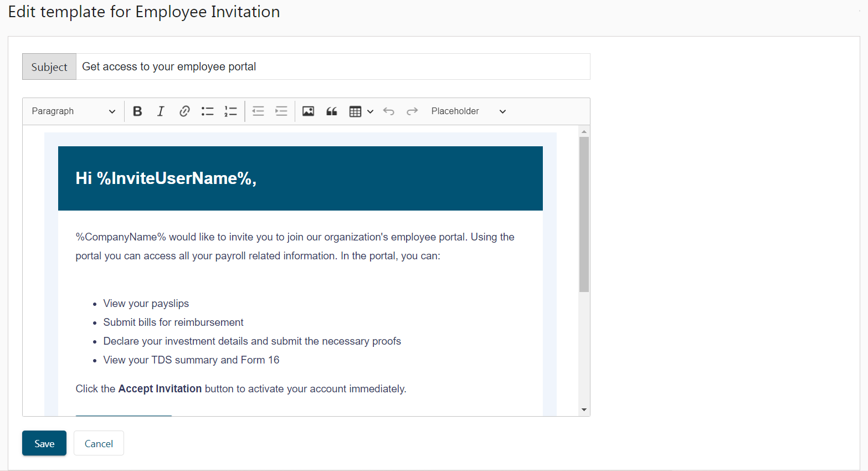Viewport: 868px width, 471px height.
Task: Toggle bold formatting in editor toolbar
Action: coord(137,111)
